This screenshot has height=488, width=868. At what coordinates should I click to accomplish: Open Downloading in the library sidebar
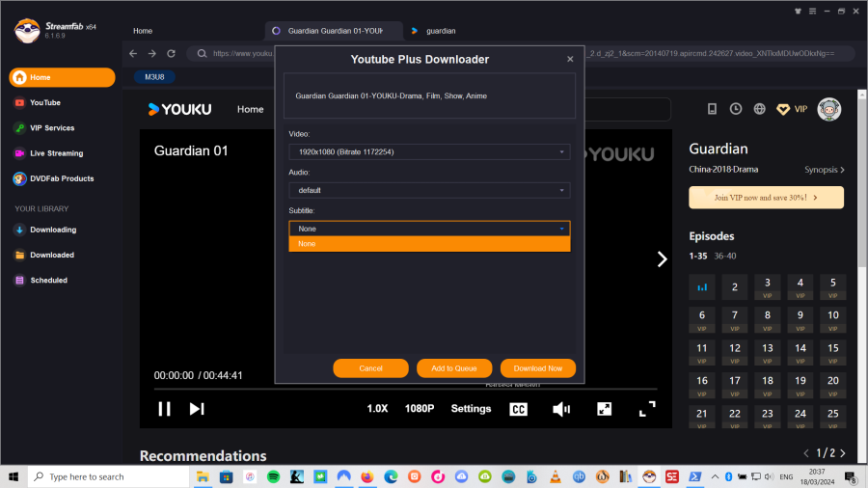pos(52,230)
